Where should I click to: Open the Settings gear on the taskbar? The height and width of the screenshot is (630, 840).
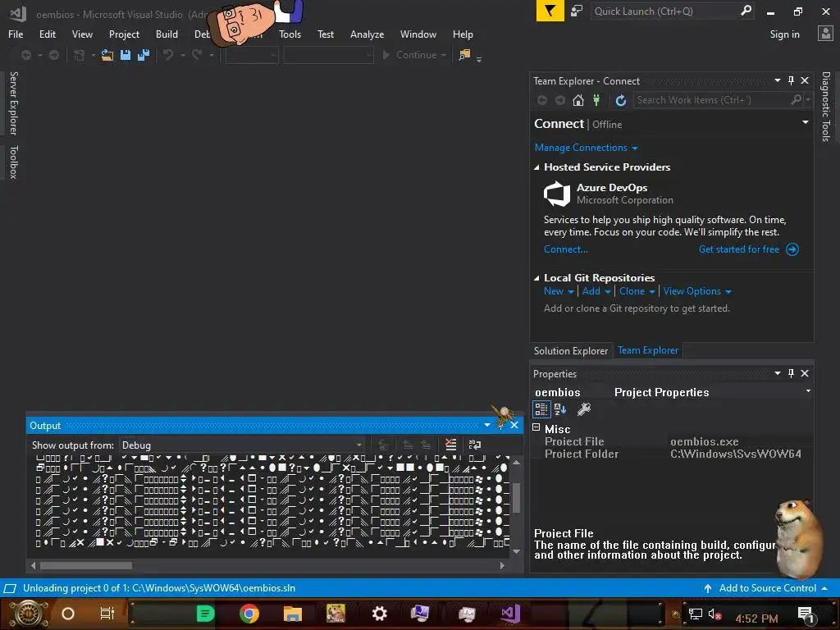click(x=379, y=614)
